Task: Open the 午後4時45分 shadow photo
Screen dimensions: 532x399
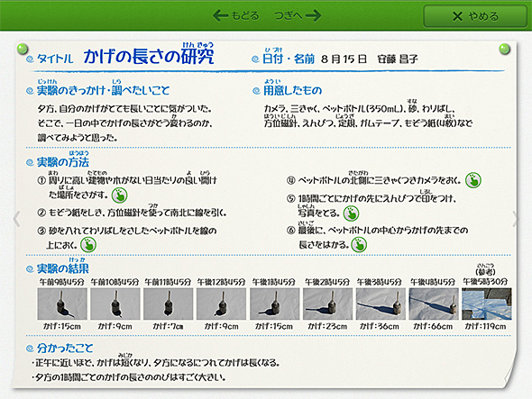Action: 434,304
